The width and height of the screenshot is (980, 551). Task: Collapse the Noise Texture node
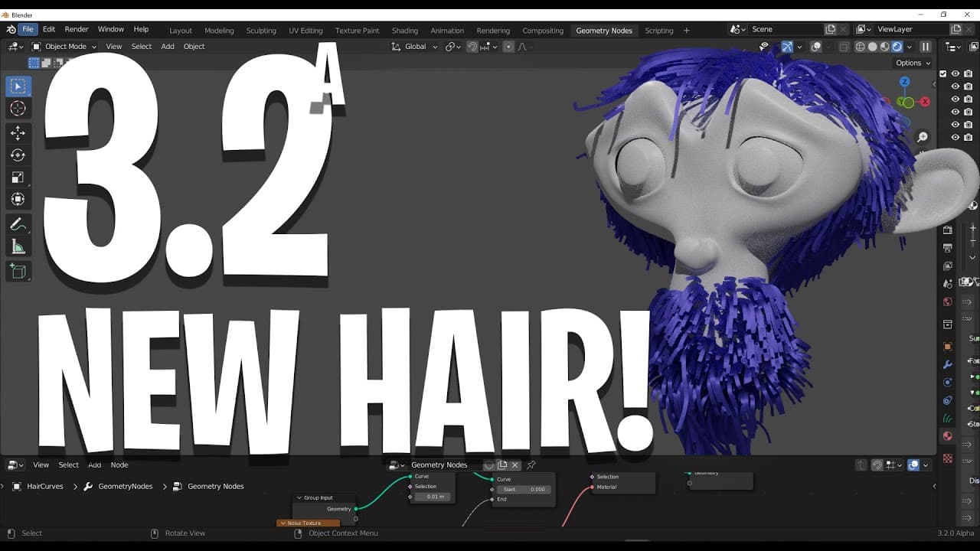283,523
